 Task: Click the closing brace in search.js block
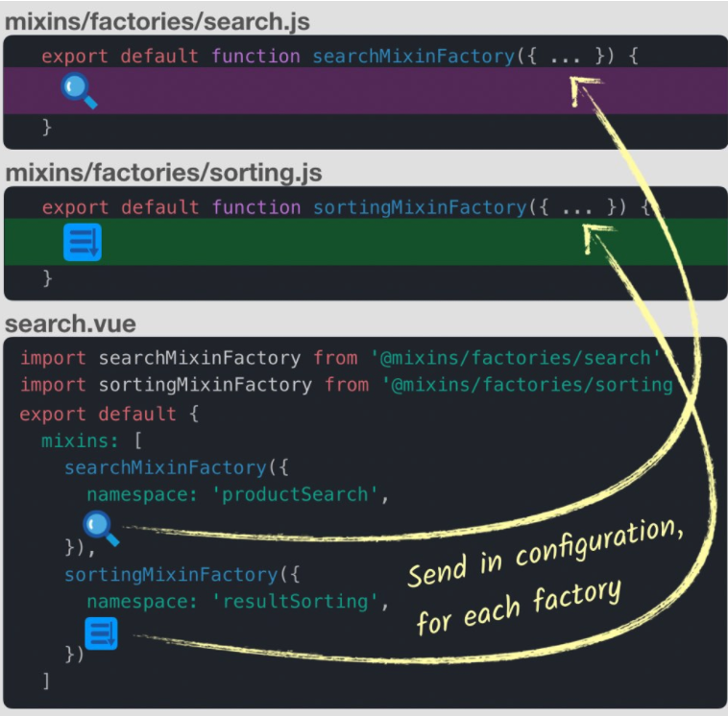point(46,127)
